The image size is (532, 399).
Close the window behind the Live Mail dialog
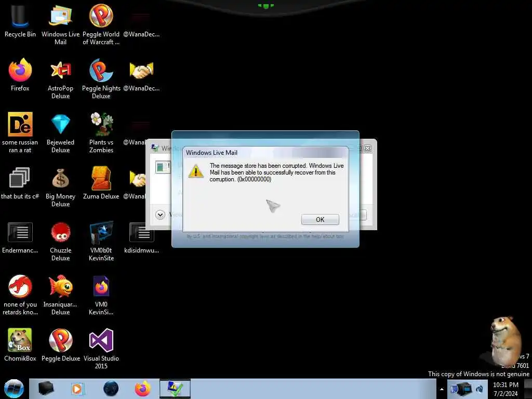point(367,148)
